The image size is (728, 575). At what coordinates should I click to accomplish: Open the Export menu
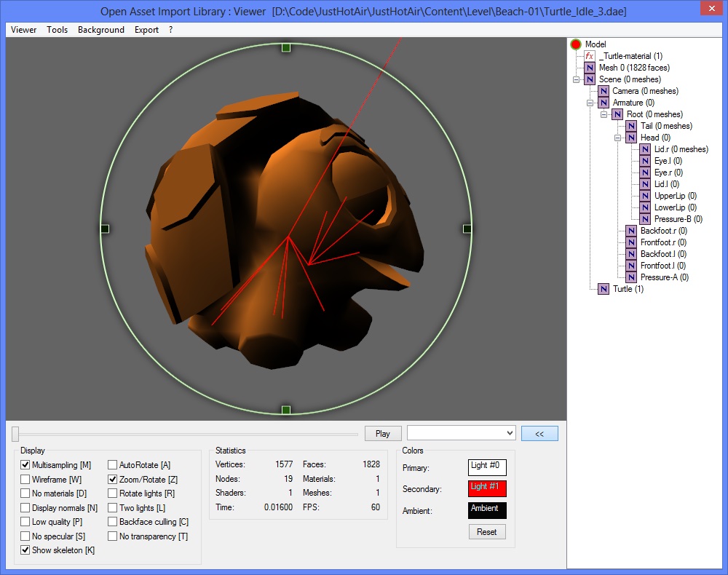(x=146, y=30)
